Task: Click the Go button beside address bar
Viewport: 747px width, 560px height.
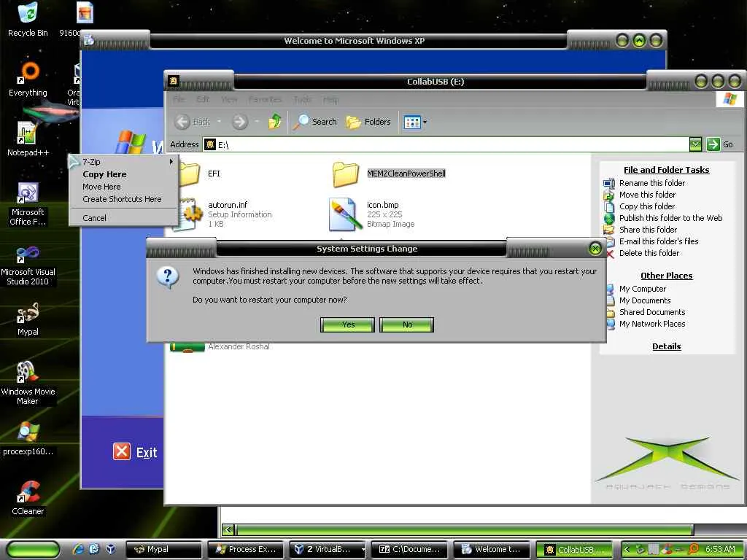Action: pos(719,144)
